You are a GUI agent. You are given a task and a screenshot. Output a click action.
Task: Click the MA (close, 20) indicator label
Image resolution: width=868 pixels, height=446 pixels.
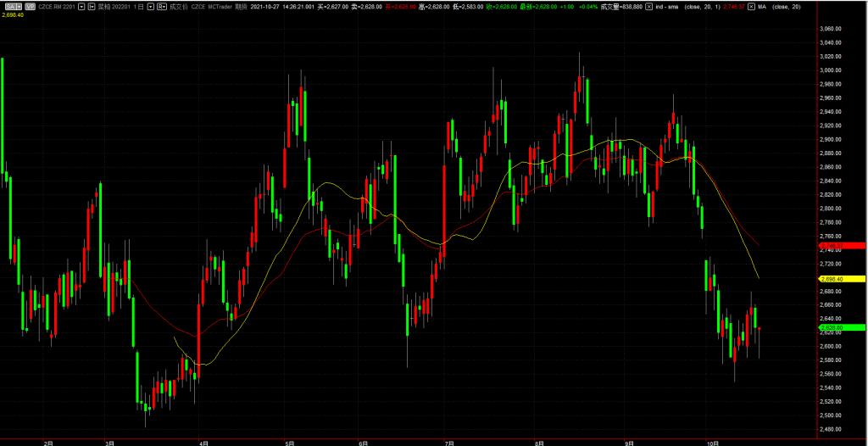(780, 7)
